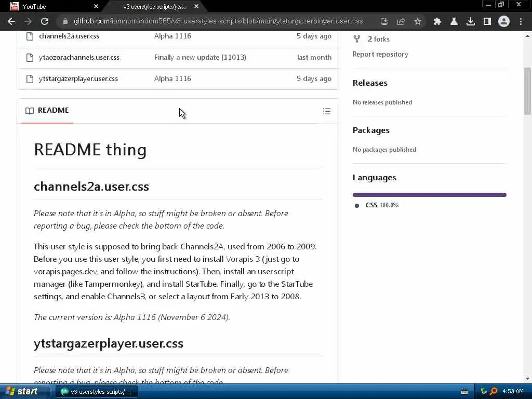Screen dimensions: 532x399
Task: Open the Windows Start button
Action: 24,391
